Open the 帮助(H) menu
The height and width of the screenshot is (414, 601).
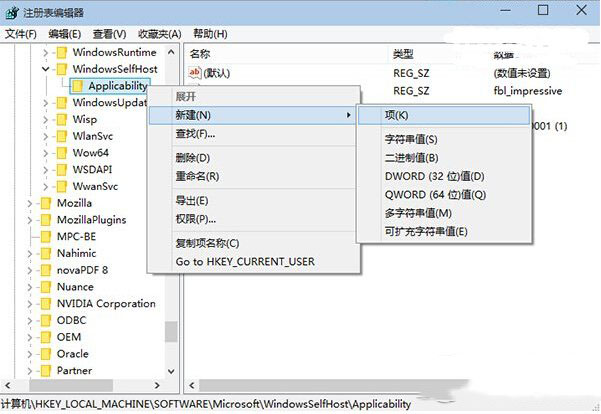210,34
